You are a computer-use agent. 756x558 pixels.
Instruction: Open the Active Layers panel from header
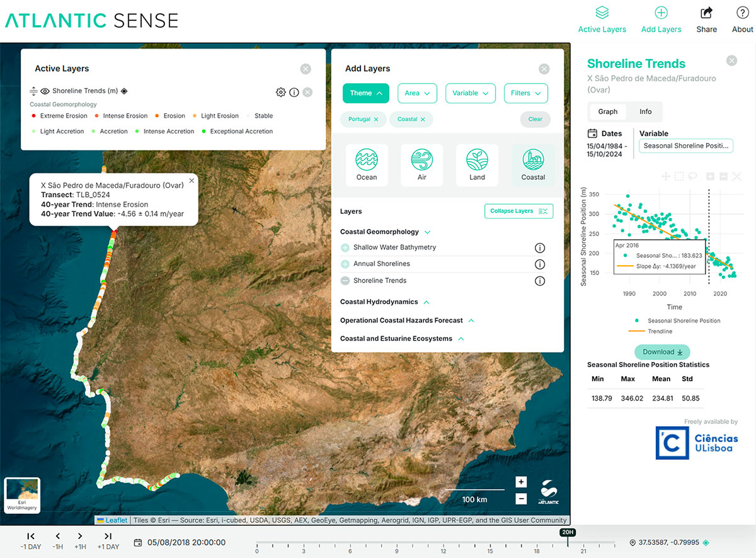coord(602,20)
